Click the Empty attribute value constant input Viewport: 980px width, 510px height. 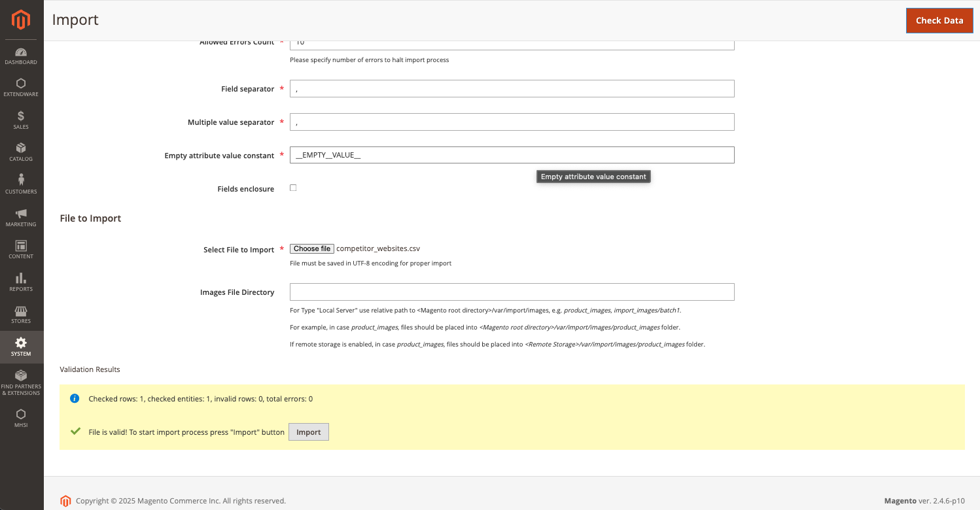point(512,155)
